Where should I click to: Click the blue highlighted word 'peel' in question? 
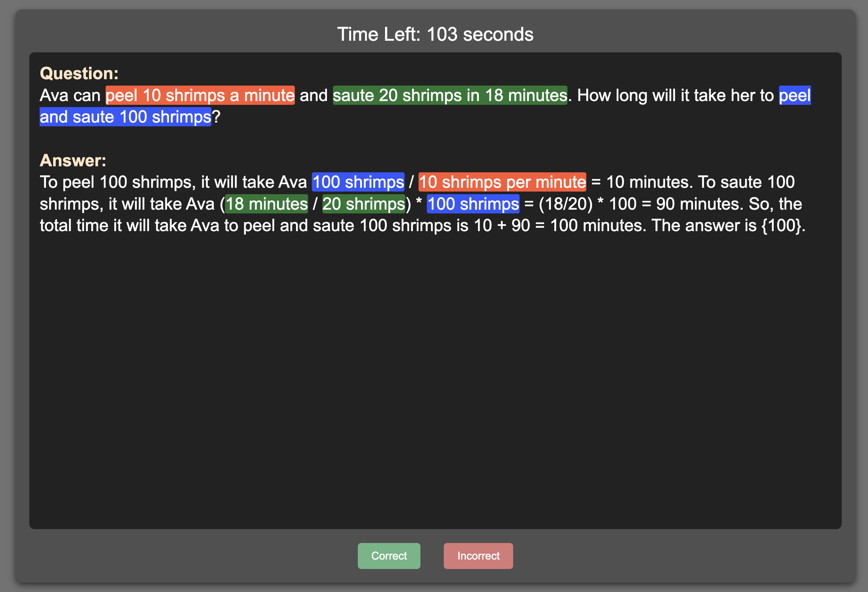click(794, 95)
